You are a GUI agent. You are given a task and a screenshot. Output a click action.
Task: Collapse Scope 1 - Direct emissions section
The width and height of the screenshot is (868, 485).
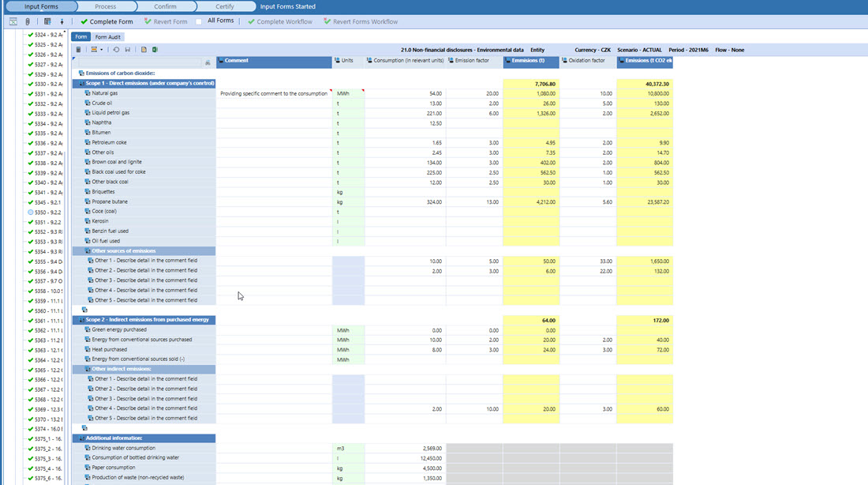click(x=80, y=83)
